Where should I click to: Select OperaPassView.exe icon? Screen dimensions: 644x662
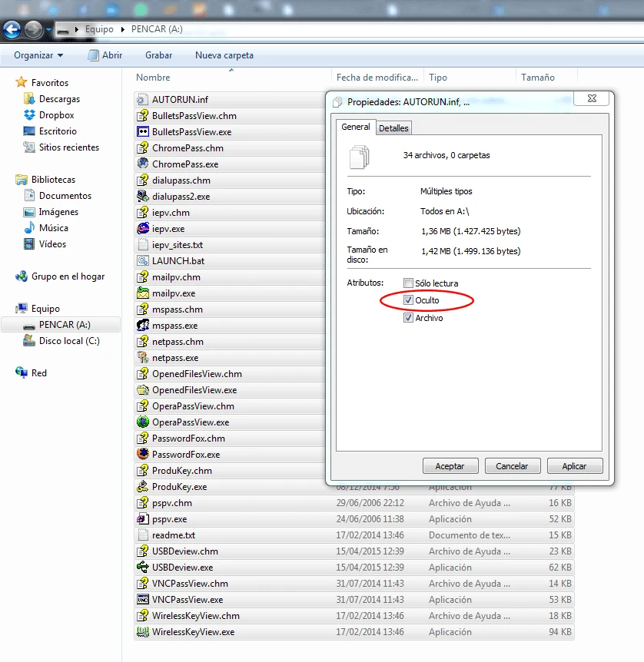[x=143, y=422]
